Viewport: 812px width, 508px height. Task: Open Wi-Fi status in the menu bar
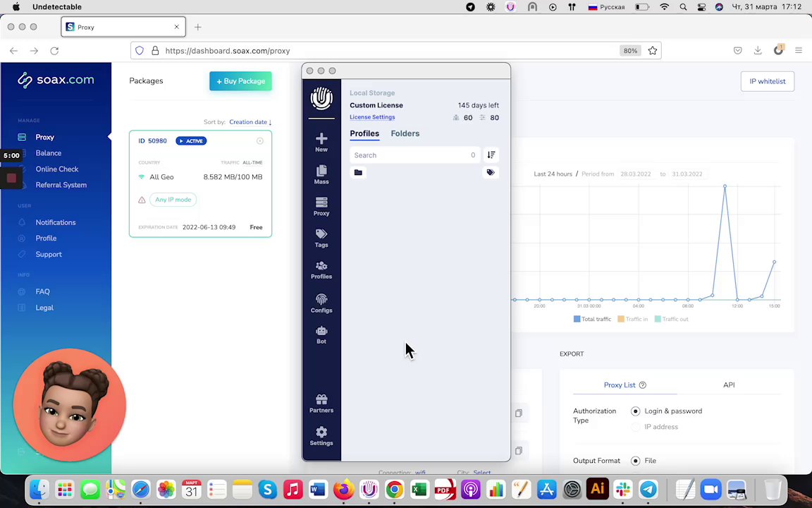click(x=665, y=7)
